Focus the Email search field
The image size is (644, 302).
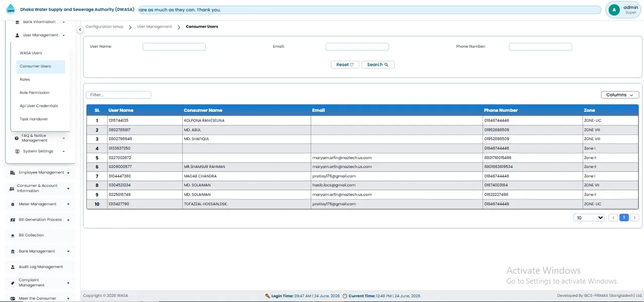(357, 47)
